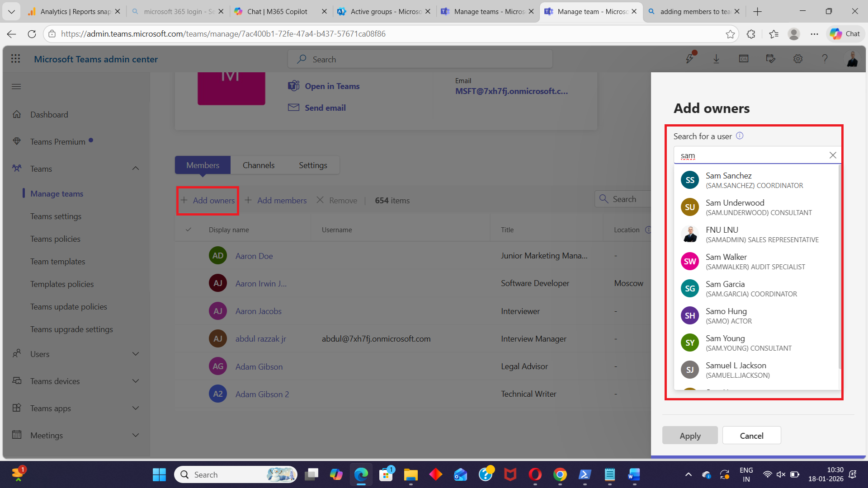Image resolution: width=868 pixels, height=488 pixels.
Task: Open Aaron Doe member profile link
Action: [254, 256]
